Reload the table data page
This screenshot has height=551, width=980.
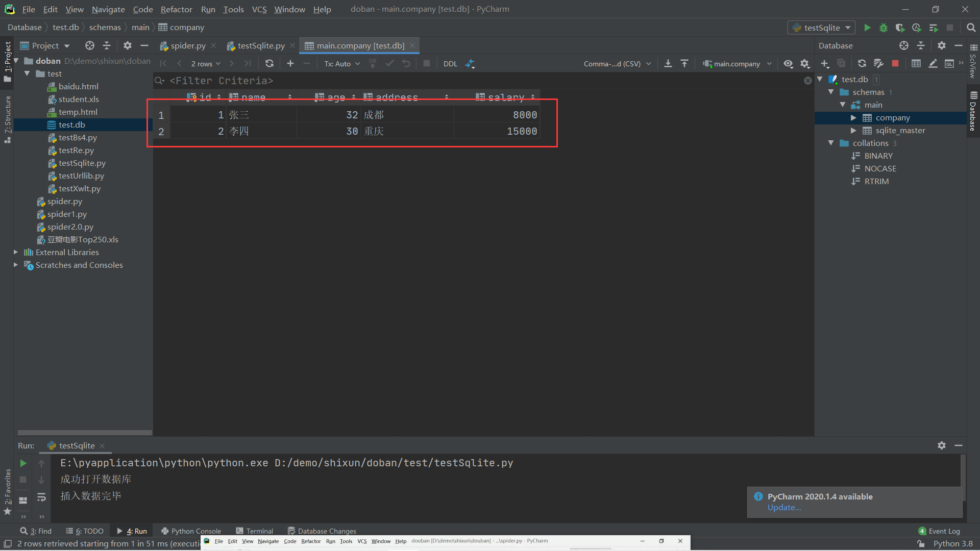(269, 63)
